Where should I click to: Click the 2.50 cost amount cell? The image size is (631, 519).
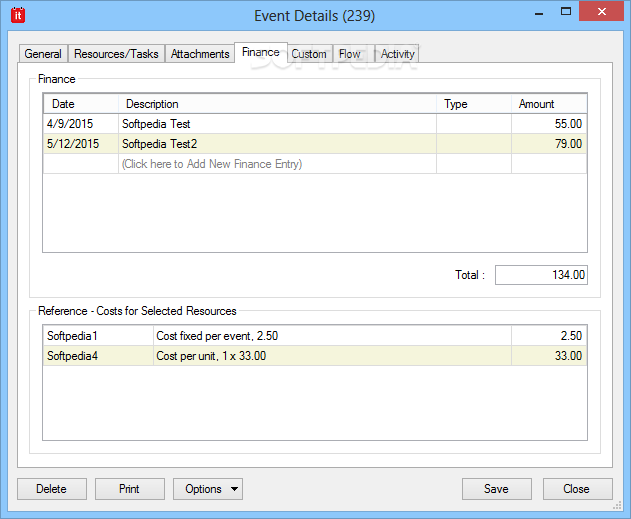pos(549,336)
